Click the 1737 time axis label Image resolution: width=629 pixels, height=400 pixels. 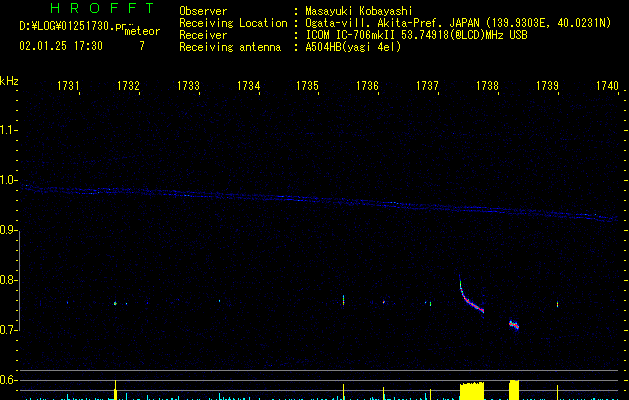click(427, 86)
